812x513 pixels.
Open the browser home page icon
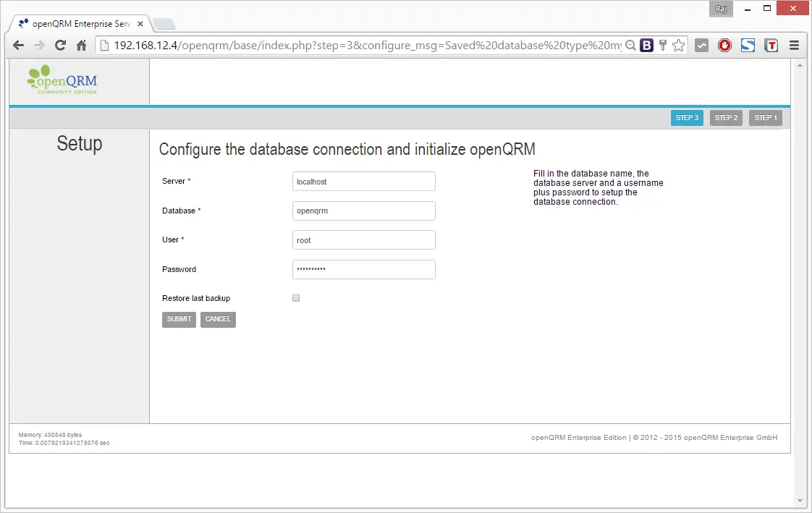point(81,46)
